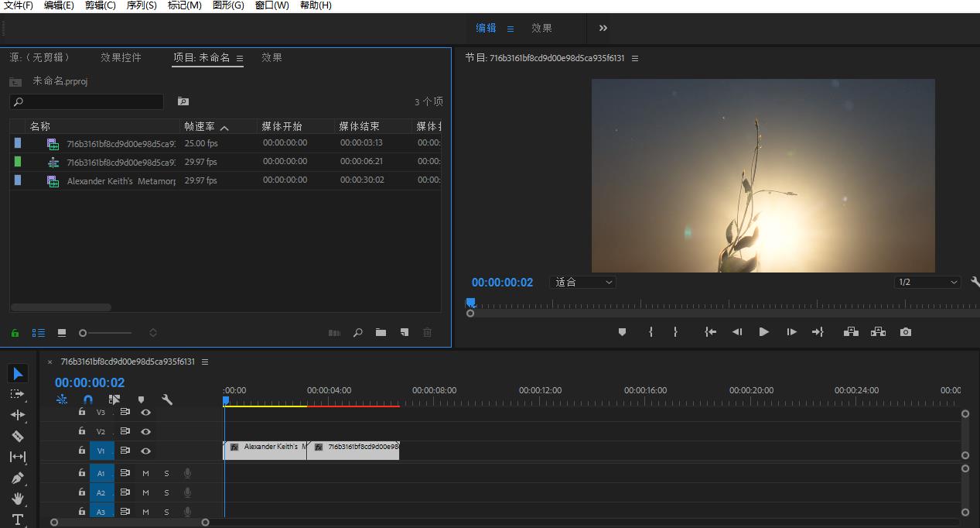The height and width of the screenshot is (528, 980).
Task: Click bin folder icon beside 未命名.prproj
Action: (x=15, y=81)
